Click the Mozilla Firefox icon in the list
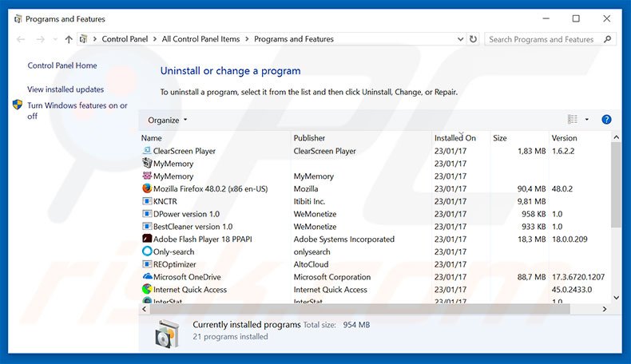631x364 pixels. (x=147, y=188)
